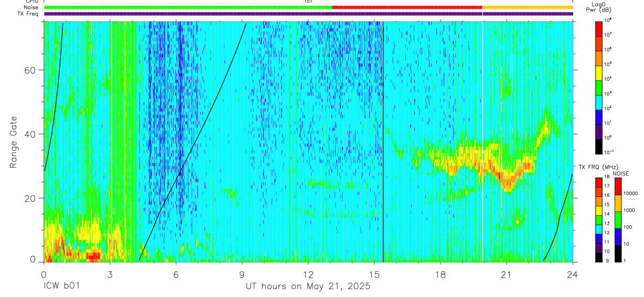
Task: Click the vertical white gap line before hour 20
Action: pos(482,141)
